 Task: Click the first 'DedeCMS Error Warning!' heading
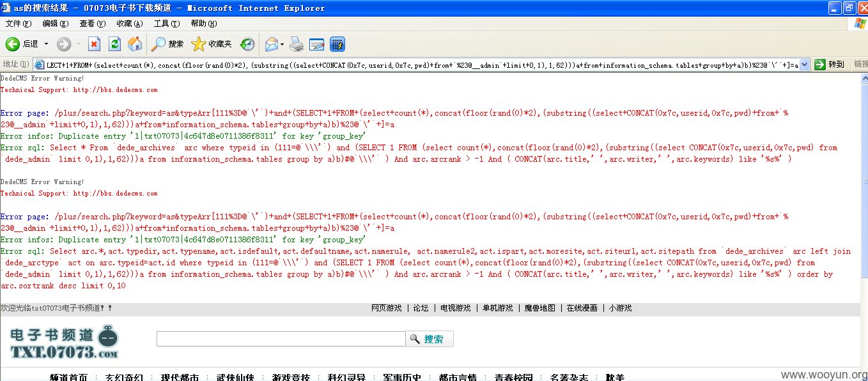click(42, 79)
